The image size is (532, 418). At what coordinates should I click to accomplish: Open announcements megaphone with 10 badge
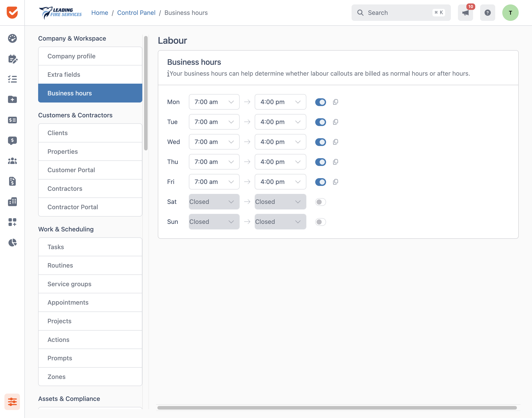(465, 13)
